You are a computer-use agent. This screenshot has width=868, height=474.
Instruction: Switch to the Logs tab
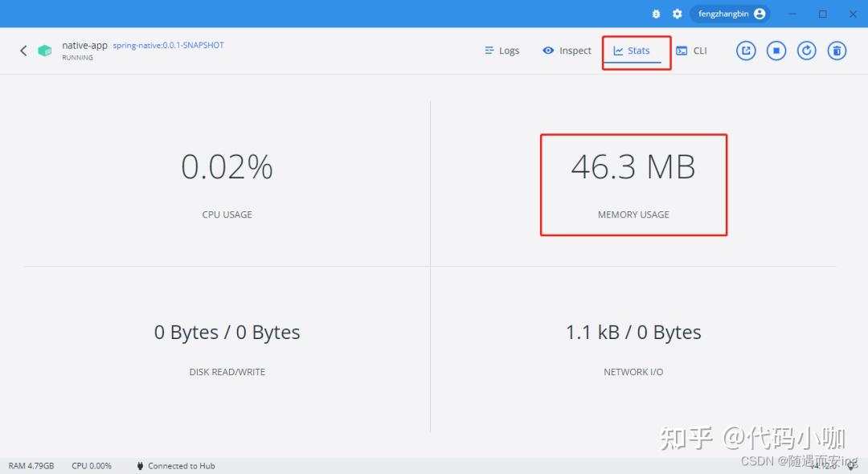pos(502,50)
